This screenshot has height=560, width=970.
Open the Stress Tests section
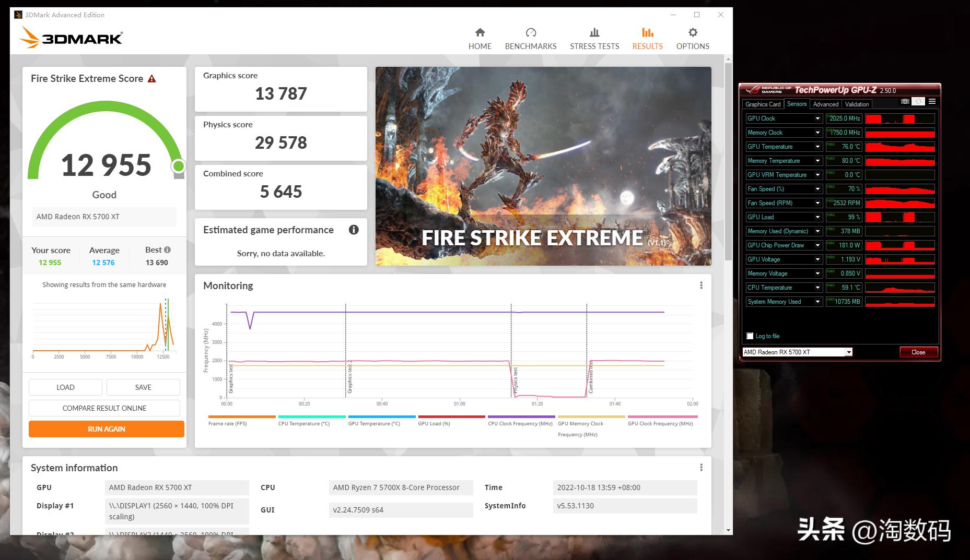(594, 38)
